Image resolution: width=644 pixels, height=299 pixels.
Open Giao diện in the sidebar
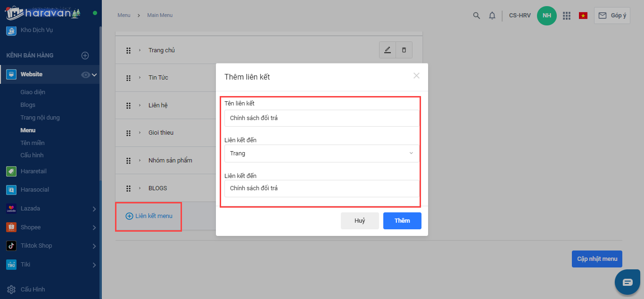(33, 92)
